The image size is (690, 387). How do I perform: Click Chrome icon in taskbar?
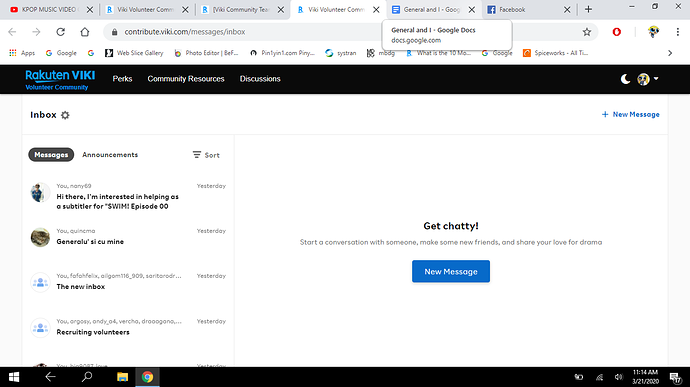pyautogui.click(x=147, y=377)
